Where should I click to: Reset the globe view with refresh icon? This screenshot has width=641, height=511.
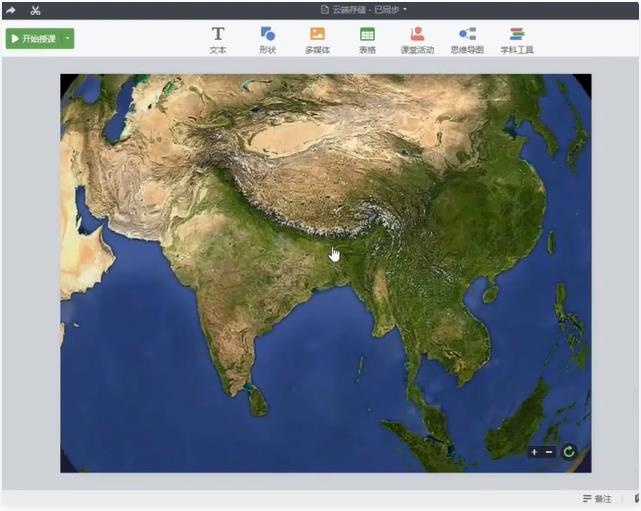pyautogui.click(x=569, y=452)
